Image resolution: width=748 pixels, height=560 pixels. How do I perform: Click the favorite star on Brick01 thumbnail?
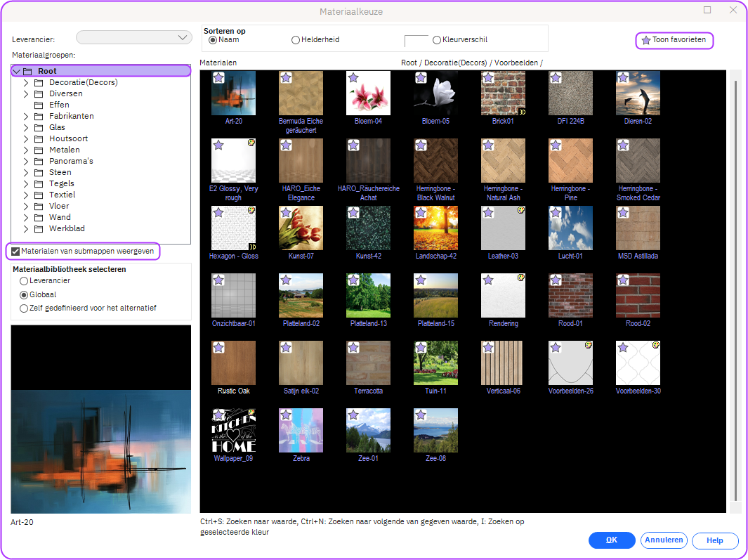pos(488,78)
